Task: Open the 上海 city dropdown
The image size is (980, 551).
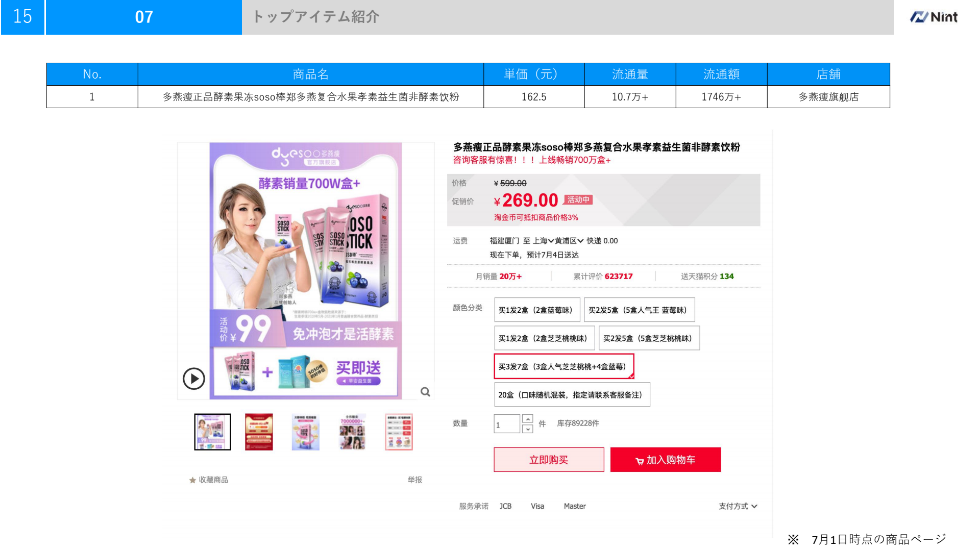Action: 544,241
